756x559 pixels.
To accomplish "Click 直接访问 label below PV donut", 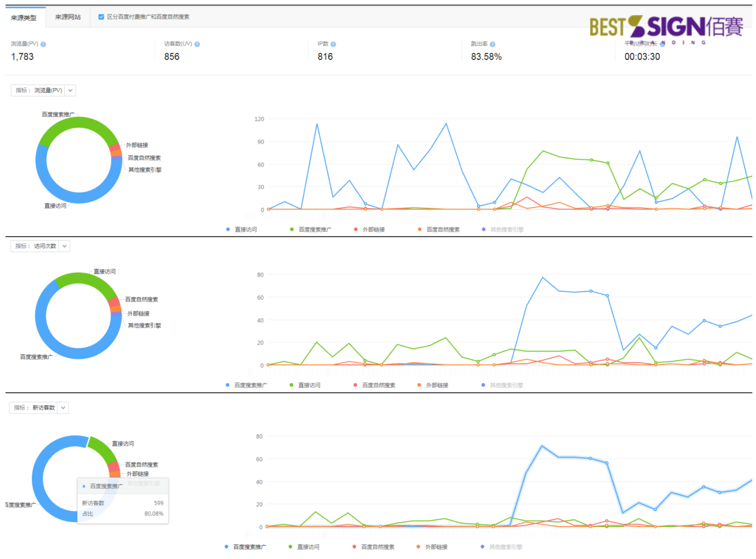I will (55, 206).
